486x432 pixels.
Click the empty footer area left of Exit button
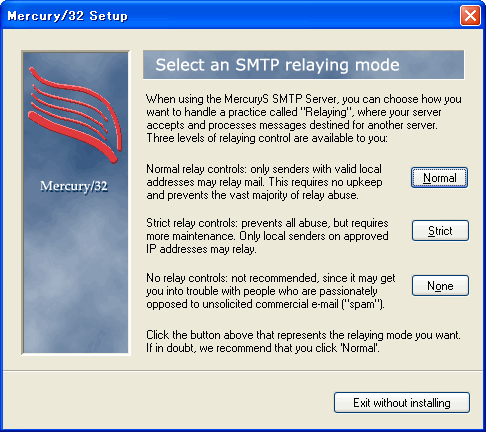tap(167, 403)
